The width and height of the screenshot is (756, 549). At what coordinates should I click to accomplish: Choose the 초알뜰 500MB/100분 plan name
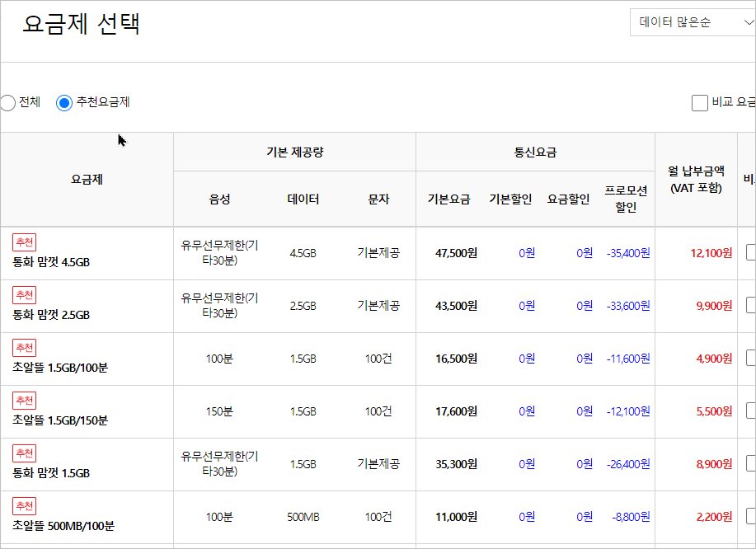click(x=63, y=526)
